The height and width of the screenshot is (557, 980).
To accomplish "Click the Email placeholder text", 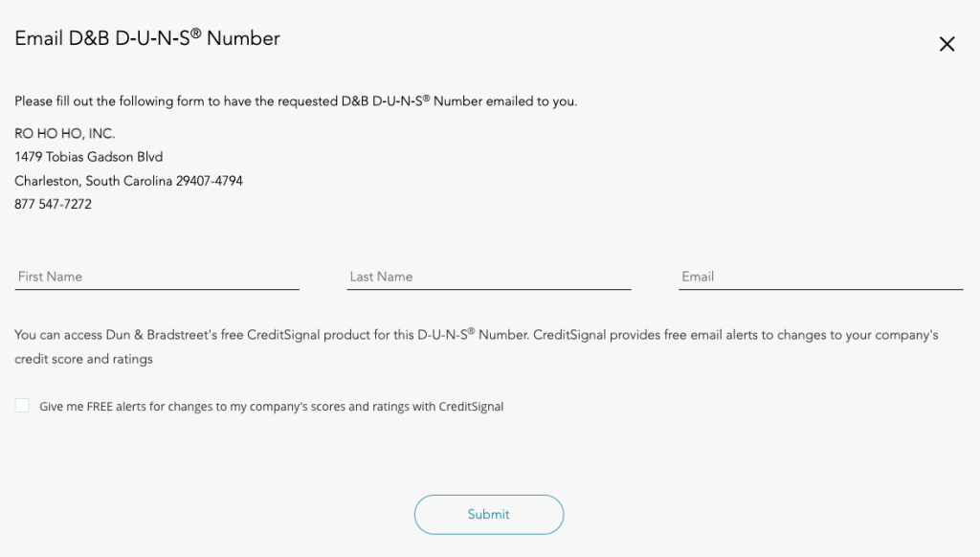I will (699, 277).
